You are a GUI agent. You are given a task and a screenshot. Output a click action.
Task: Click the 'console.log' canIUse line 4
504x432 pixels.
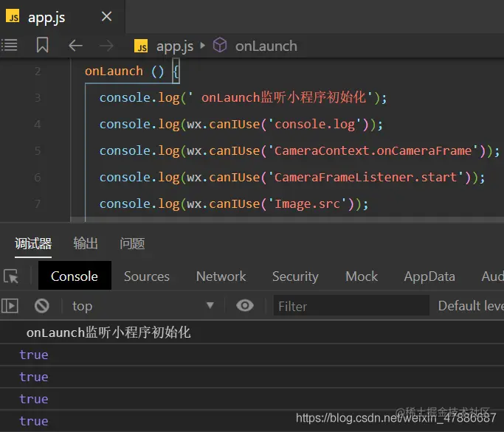pyautogui.click(x=241, y=125)
